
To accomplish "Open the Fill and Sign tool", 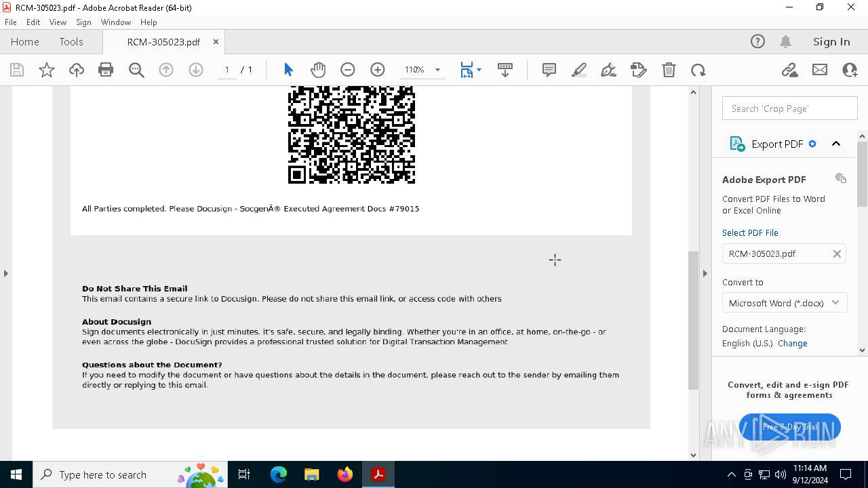I will (609, 70).
